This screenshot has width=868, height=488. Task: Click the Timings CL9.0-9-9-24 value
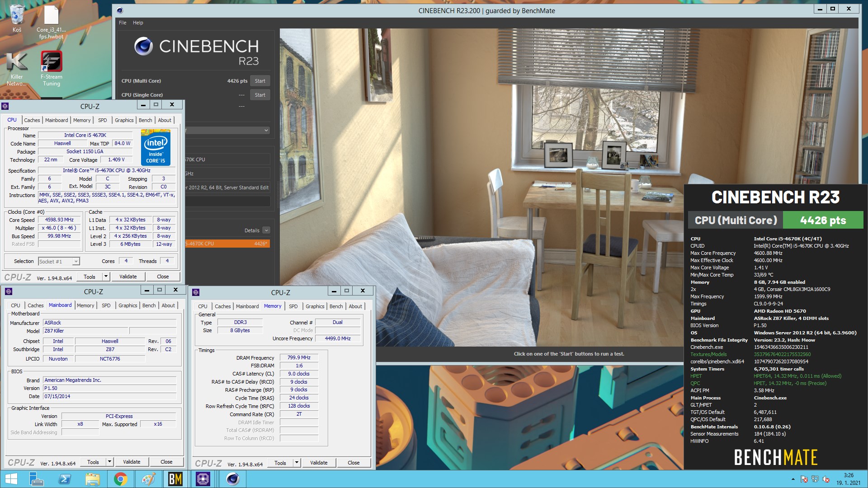[x=768, y=304]
